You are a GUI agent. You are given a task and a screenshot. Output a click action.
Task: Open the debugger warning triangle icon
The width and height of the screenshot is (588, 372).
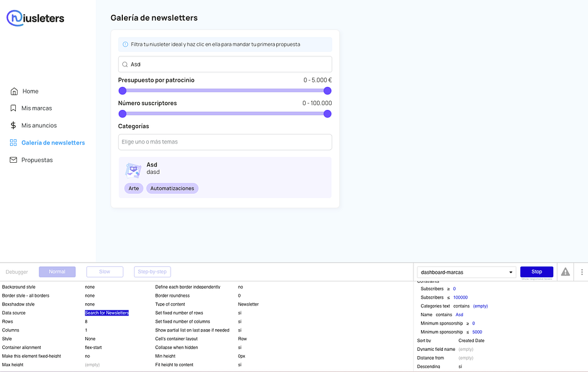(565, 272)
